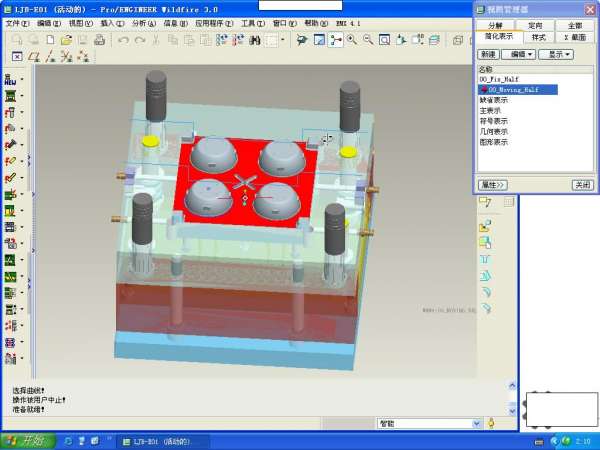Click the open folder icon
The image size is (600, 450).
[66, 41]
